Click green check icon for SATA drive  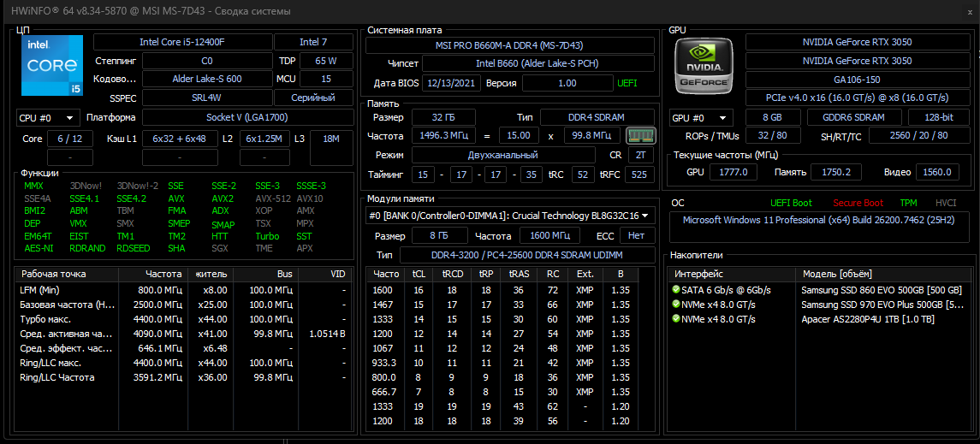click(x=675, y=290)
